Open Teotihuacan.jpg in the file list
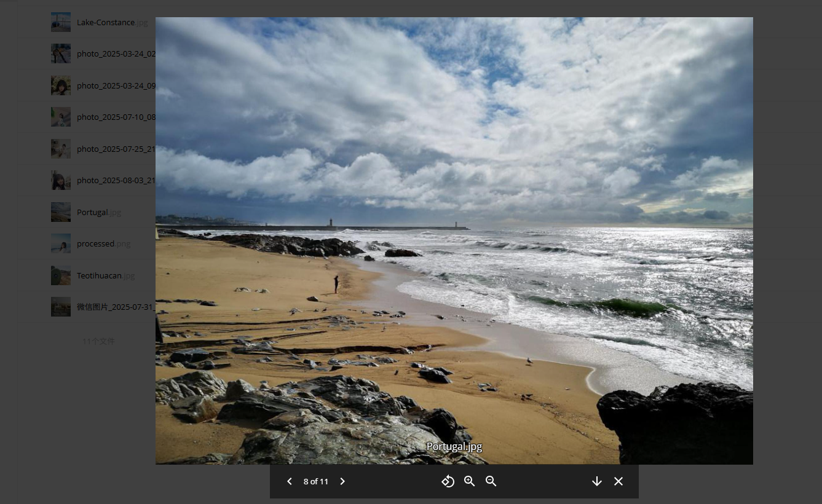 click(106, 275)
